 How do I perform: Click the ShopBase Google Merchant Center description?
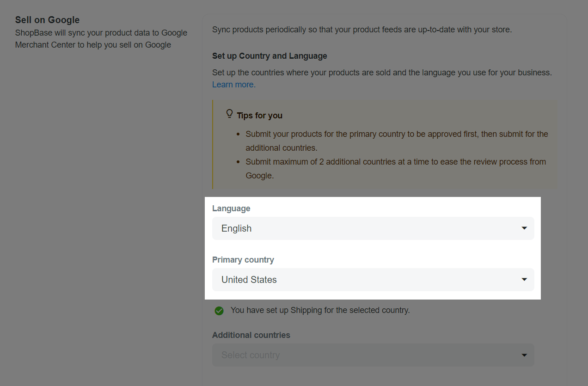101,39
